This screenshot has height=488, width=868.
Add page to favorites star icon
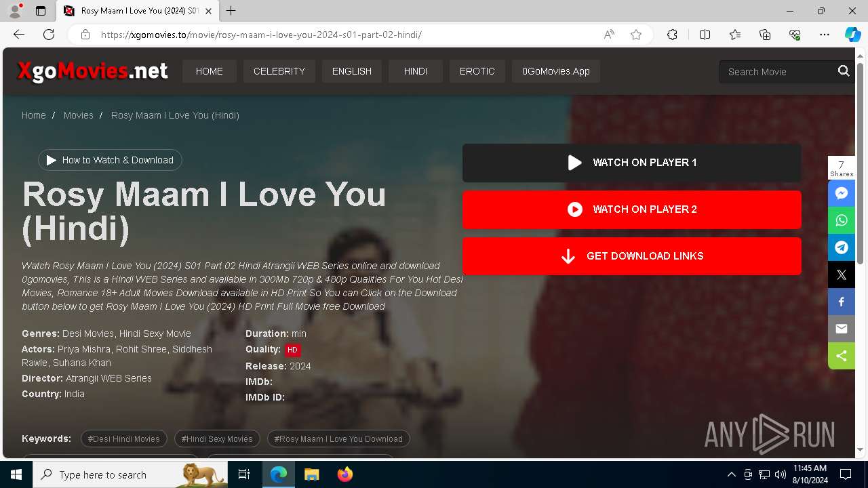point(636,35)
